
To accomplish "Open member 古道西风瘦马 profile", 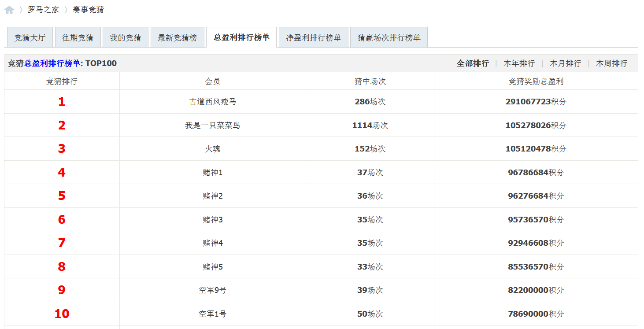I will 212,102.
